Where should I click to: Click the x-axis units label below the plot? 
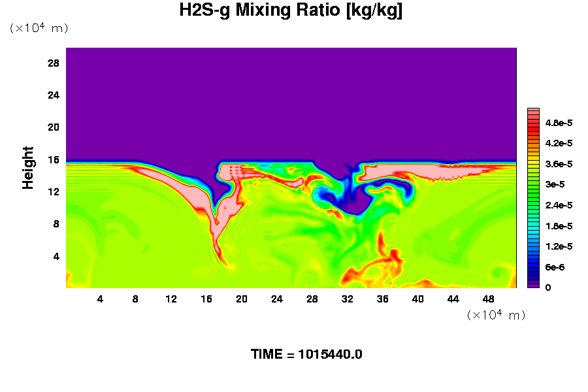pos(496,315)
